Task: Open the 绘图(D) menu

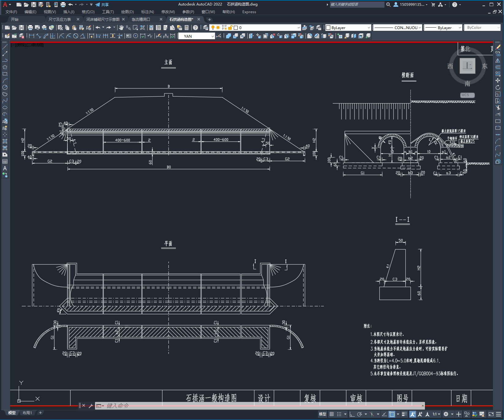Action: 127,12
